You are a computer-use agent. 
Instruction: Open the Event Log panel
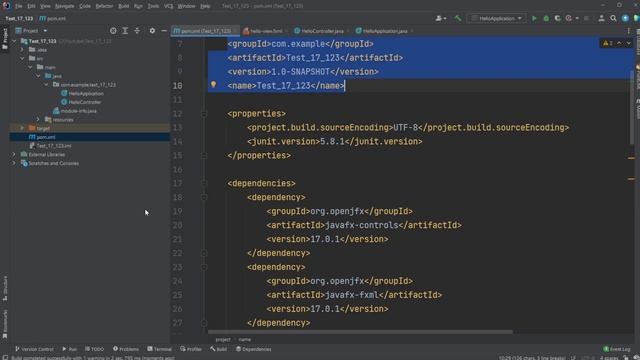(616, 349)
